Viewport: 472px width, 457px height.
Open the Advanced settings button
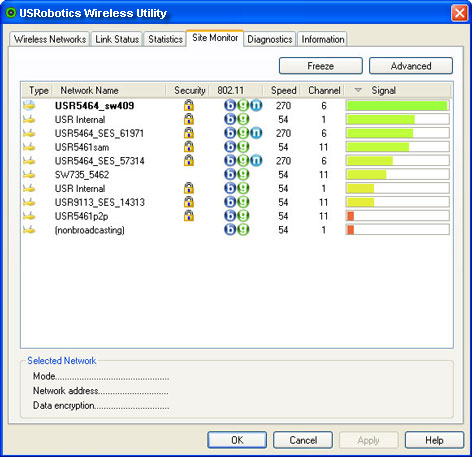(x=411, y=66)
